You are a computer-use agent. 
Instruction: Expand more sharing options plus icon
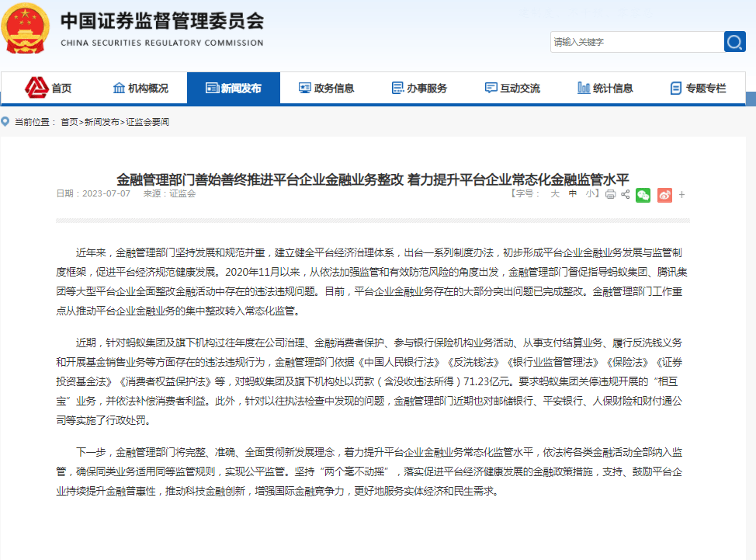tap(681, 195)
